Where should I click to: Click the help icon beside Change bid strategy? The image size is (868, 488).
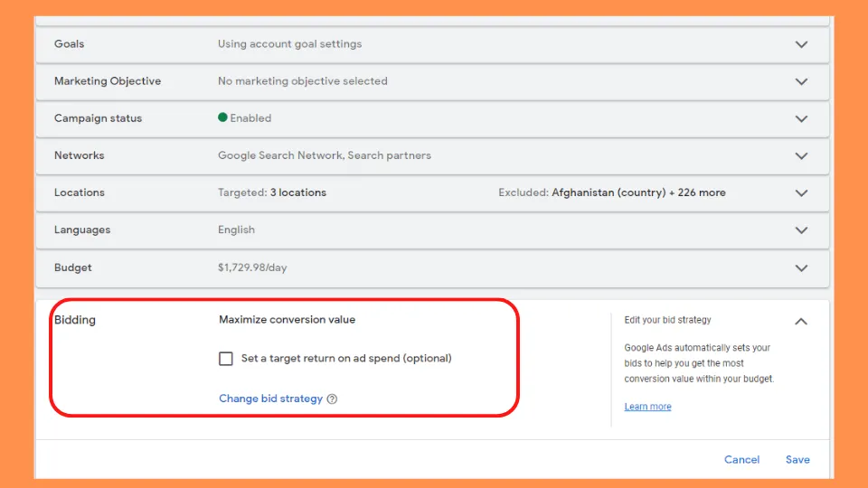click(x=332, y=399)
